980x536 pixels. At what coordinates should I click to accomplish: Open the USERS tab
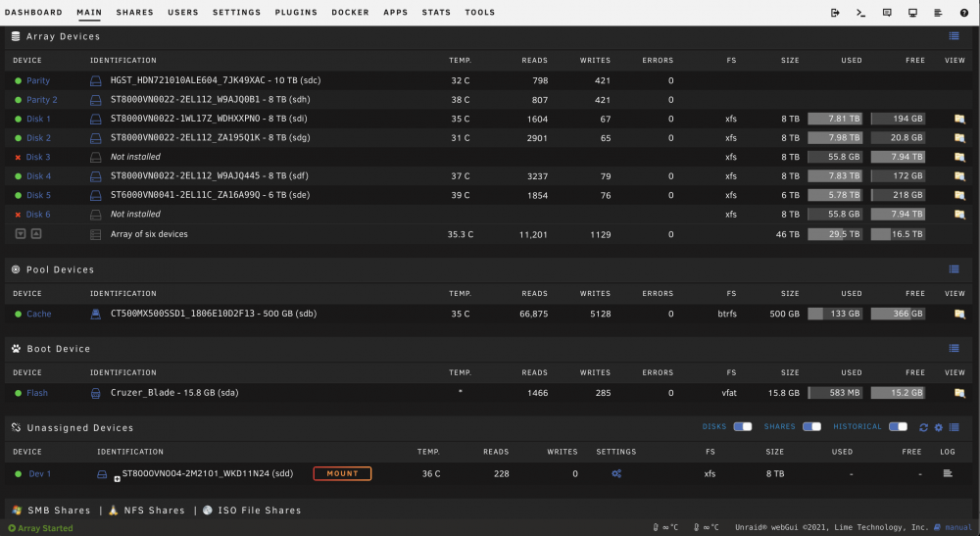[183, 13]
